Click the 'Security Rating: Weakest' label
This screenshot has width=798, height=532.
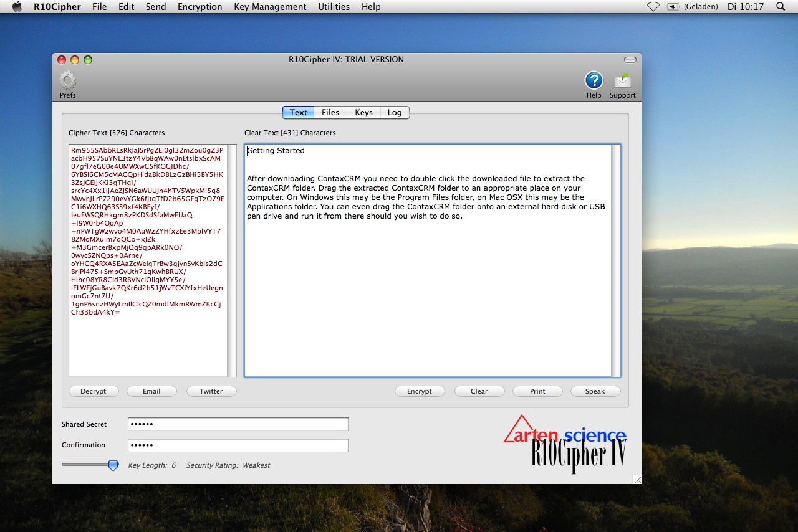point(228,465)
